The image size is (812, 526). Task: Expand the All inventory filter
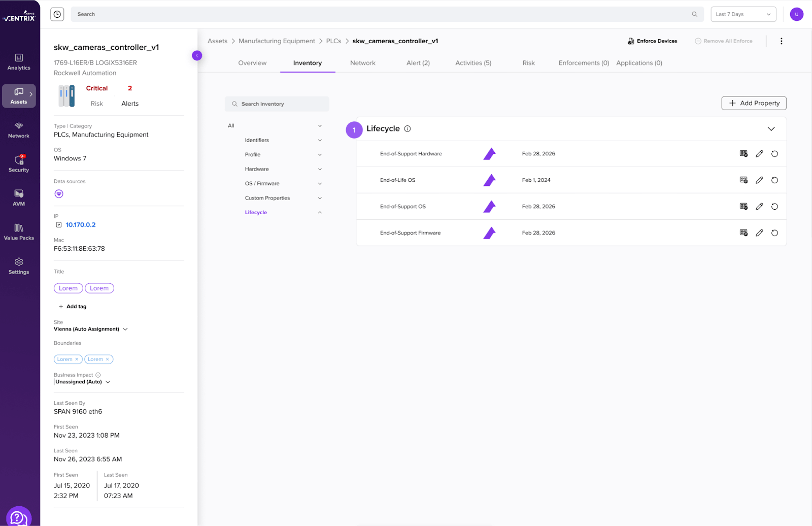[x=320, y=126]
